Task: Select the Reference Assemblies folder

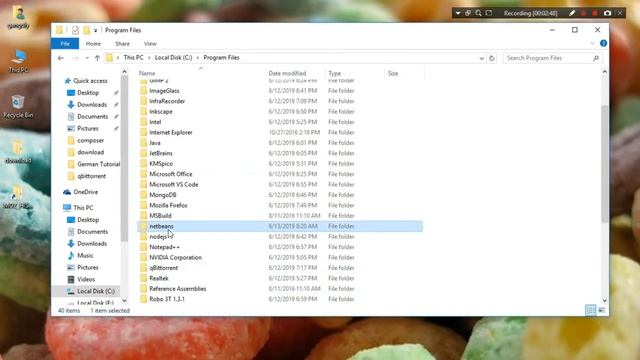Action: click(178, 289)
